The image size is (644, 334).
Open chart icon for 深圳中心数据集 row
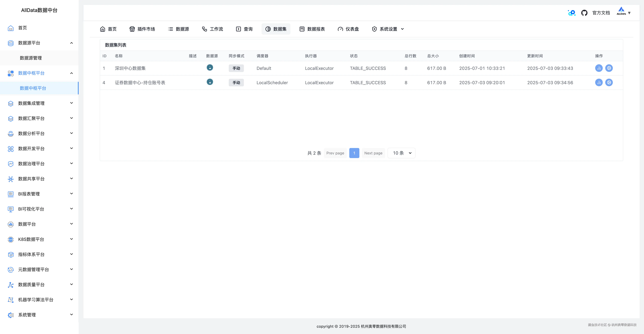[x=599, y=68]
